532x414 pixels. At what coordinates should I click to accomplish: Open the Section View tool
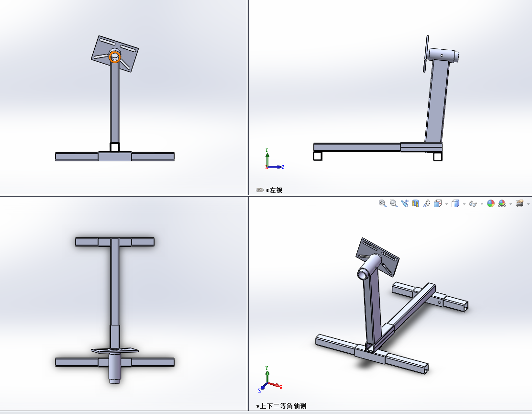point(416,203)
